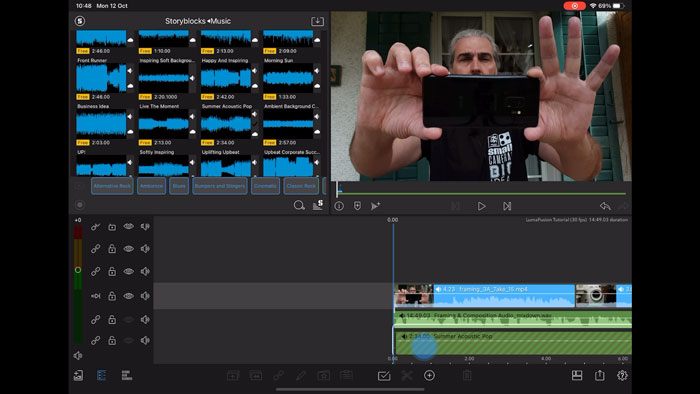Viewport: 700px width, 394px height.
Task: Filter music by Alternative Rock genre
Action: [112, 186]
